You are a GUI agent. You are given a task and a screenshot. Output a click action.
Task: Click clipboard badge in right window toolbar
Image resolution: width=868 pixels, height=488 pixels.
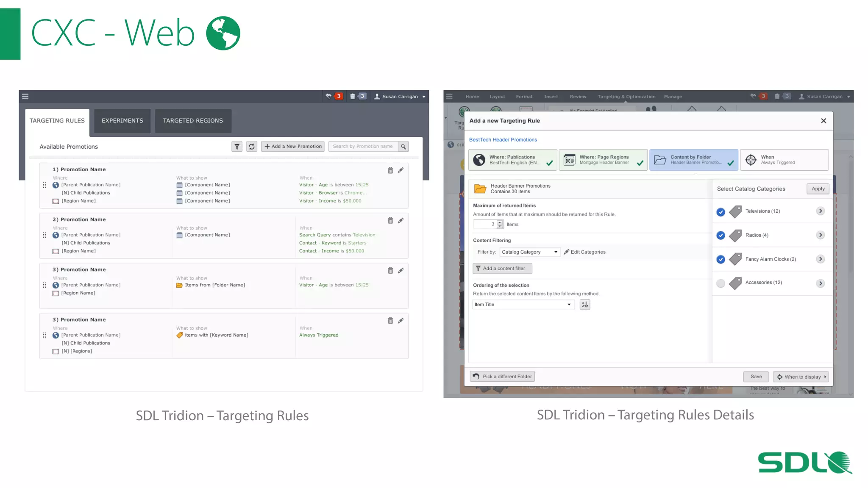(x=783, y=96)
